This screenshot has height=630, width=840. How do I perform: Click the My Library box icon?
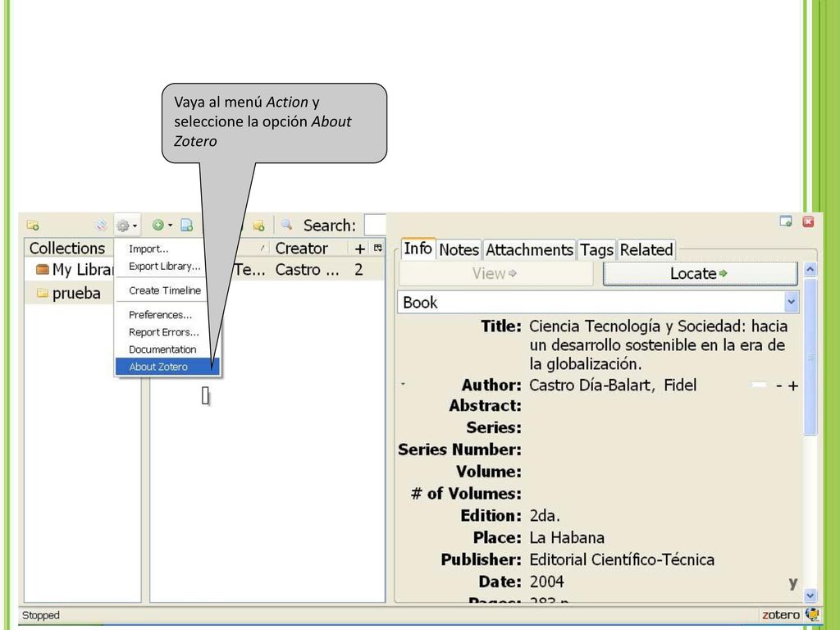(43, 269)
